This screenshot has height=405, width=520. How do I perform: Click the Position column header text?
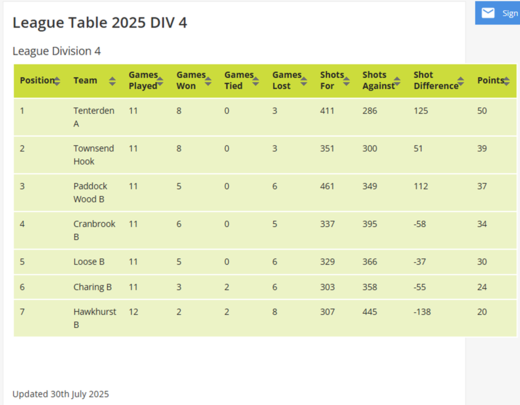(x=37, y=80)
